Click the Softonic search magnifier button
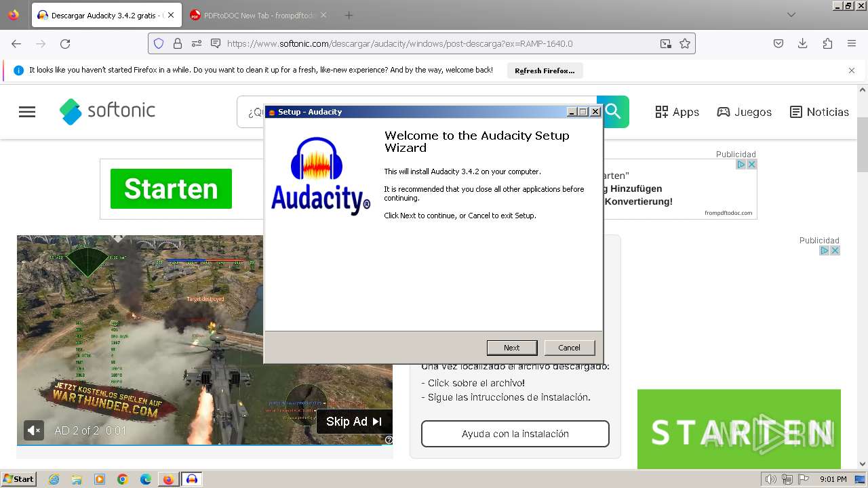 click(613, 111)
